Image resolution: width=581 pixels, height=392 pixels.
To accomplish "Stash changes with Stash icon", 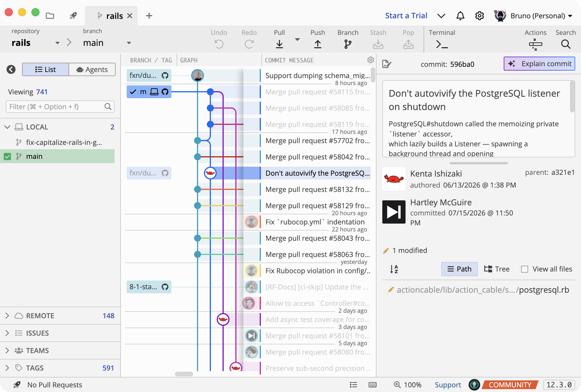I will [x=378, y=44].
